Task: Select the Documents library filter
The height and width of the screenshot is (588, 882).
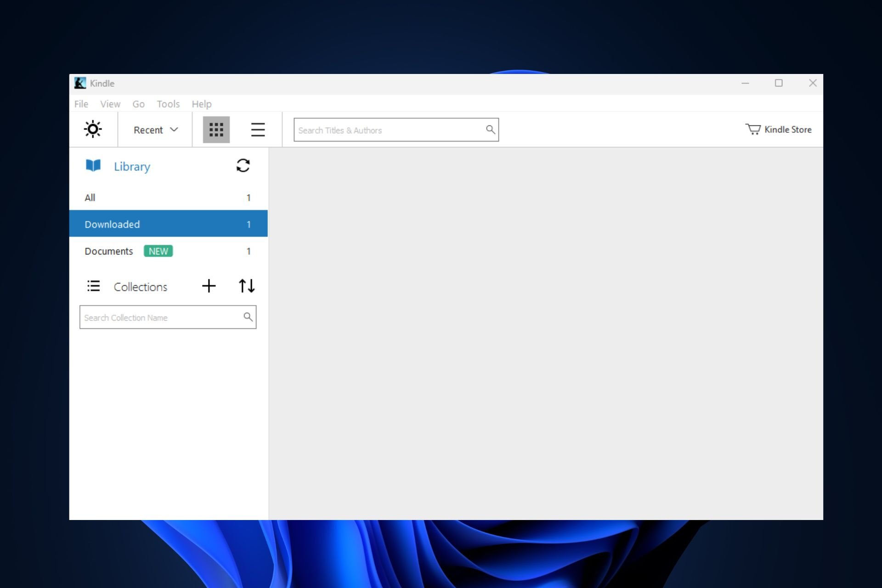Action: point(168,251)
